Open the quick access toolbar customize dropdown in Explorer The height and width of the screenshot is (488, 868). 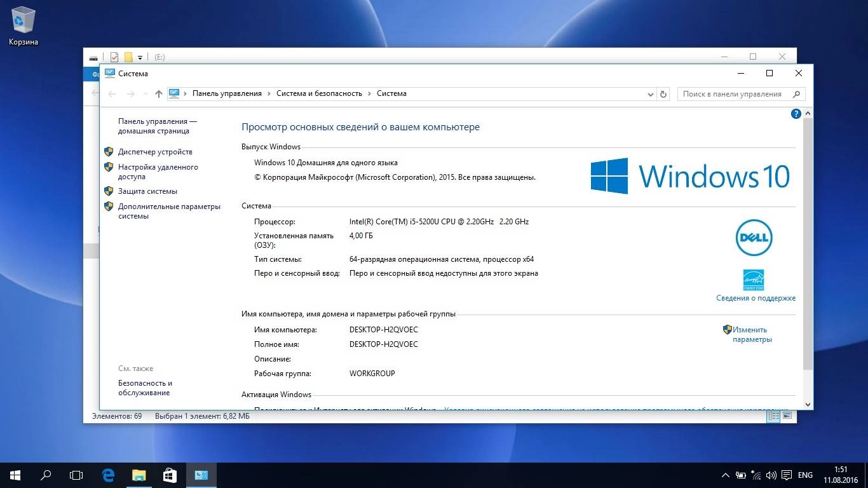click(140, 58)
